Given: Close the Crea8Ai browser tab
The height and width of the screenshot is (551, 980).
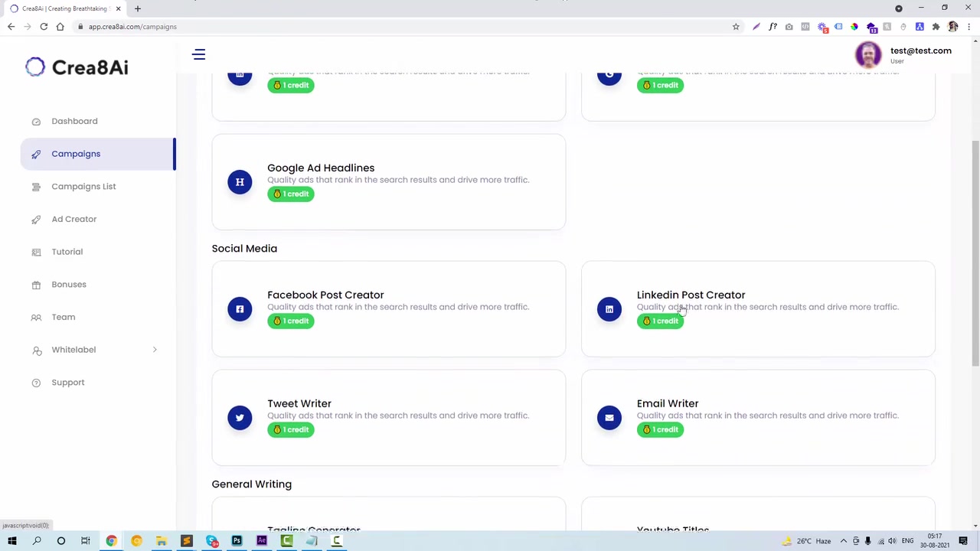Looking at the screenshot, I should tap(118, 8).
